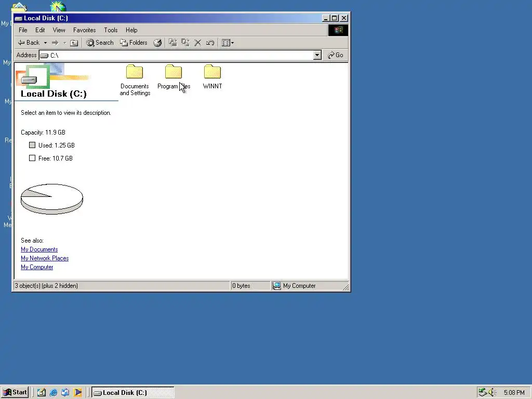This screenshot has width=532, height=399.
Task: Click the Show Desktop quick launch icon
Action: click(x=42, y=393)
